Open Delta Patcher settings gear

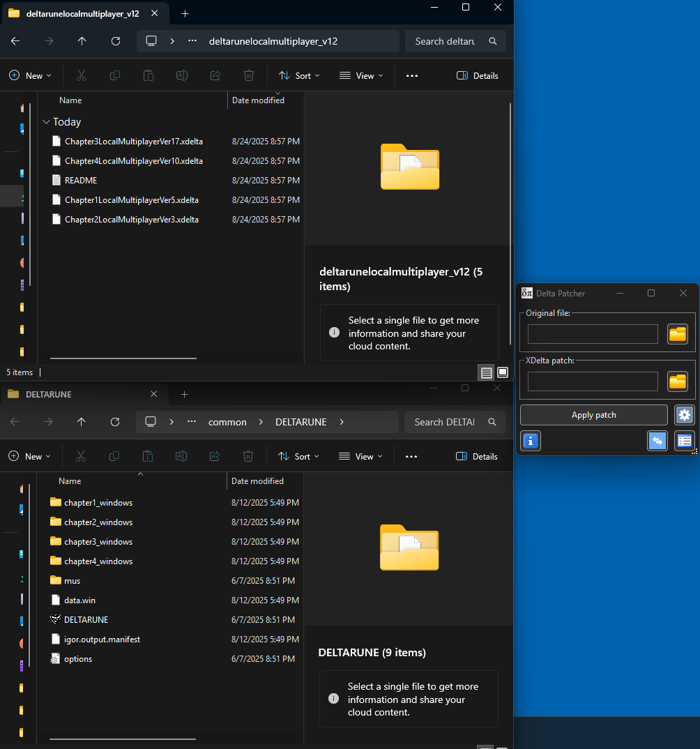tap(684, 415)
